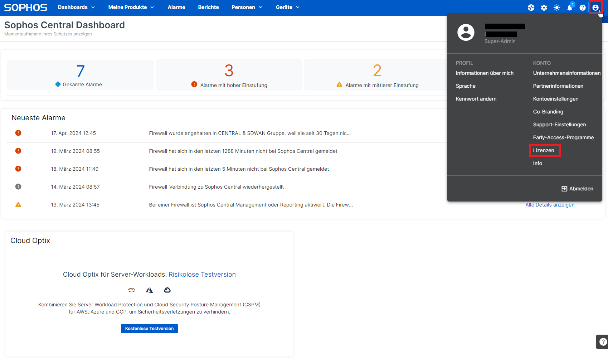The image size is (608, 364).
Task: Follow the Alle Details anzeigen link
Action: (550, 205)
